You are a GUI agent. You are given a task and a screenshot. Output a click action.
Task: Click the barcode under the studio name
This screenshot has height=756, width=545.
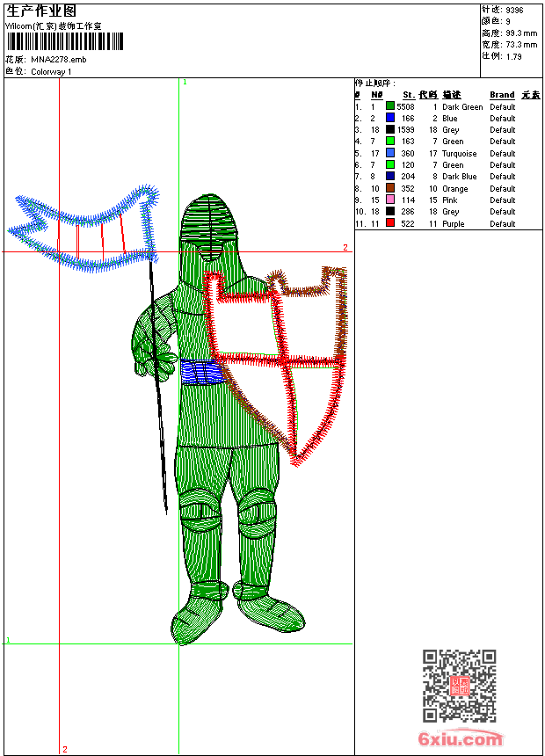[65, 41]
